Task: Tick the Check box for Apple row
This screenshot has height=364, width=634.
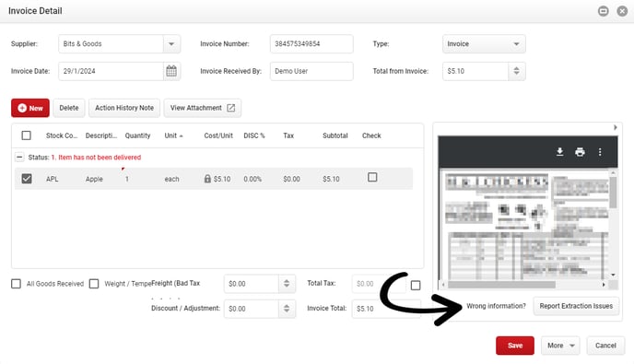Action: click(372, 177)
